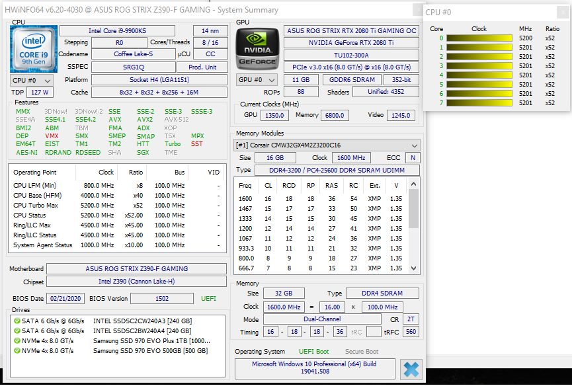
Task: Click the Core 3 clock bar
Action: click(x=479, y=65)
